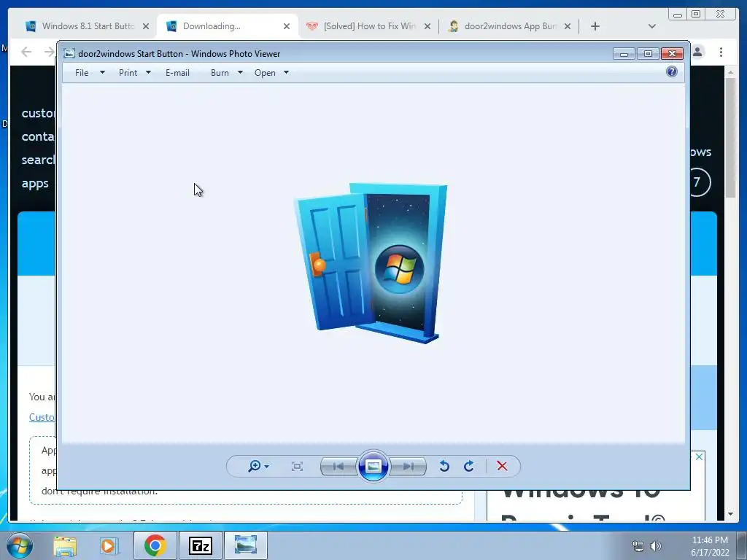The width and height of the screenshot is (747, 560).
Task: Start the slide show with the center button
Action: coord(373,466)
